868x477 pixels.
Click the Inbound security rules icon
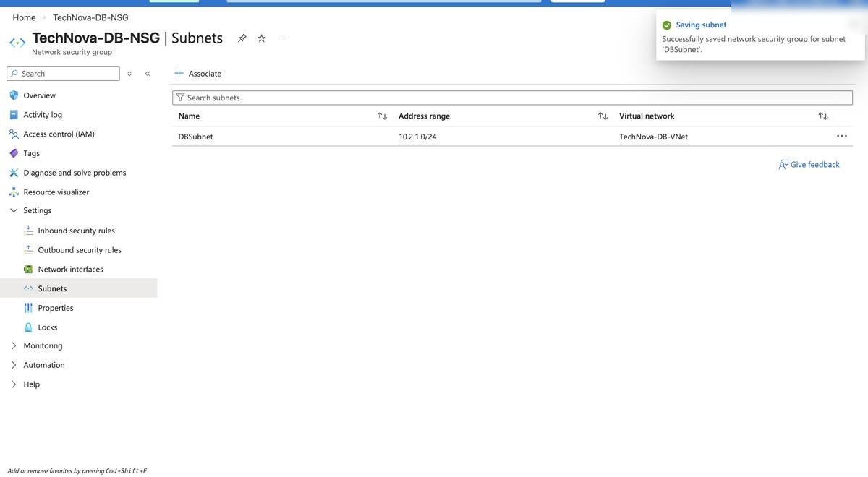click(28, 231)
